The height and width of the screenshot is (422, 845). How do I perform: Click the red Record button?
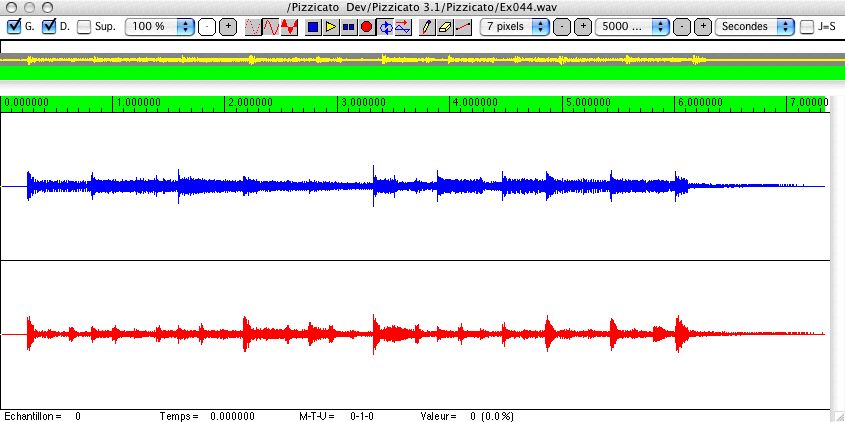(366, 27)
